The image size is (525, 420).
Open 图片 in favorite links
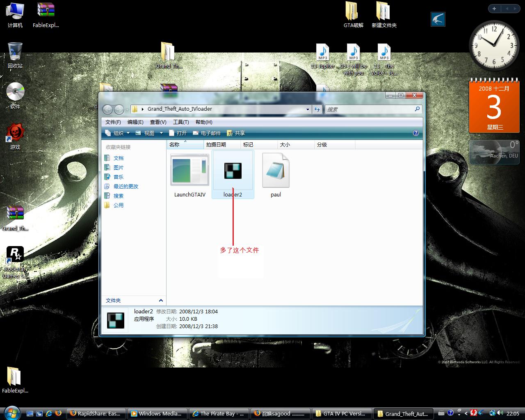(114, 167)
